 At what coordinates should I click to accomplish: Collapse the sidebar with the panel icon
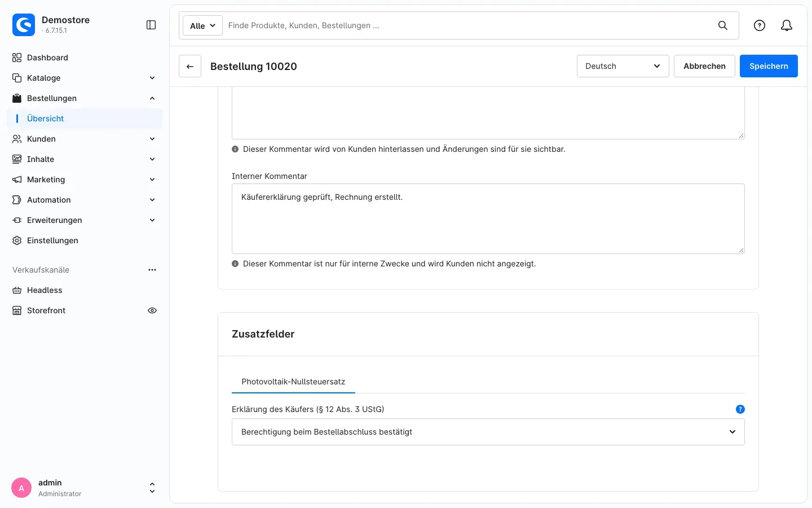(x=151, y=25)
